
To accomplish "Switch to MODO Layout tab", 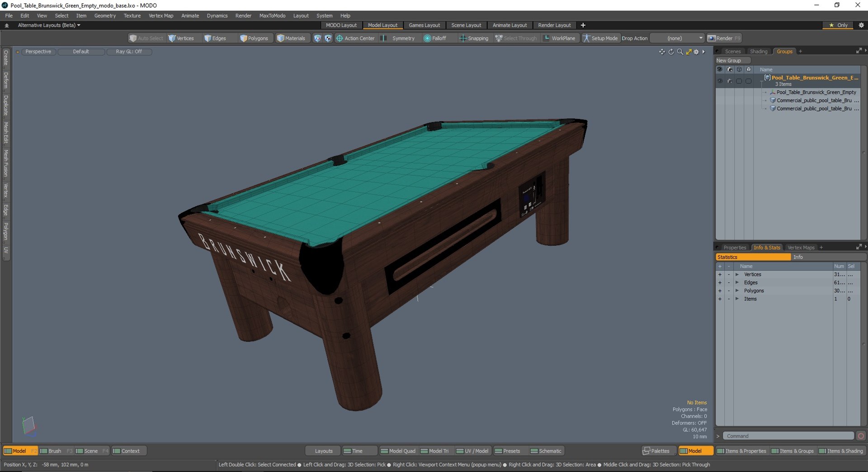I will [341, 25].
